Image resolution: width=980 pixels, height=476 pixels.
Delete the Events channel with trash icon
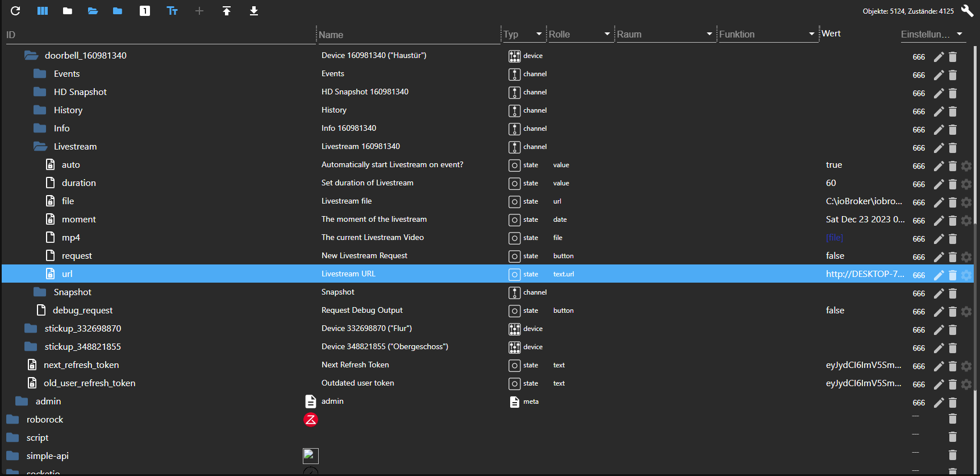tap(953, 75)
